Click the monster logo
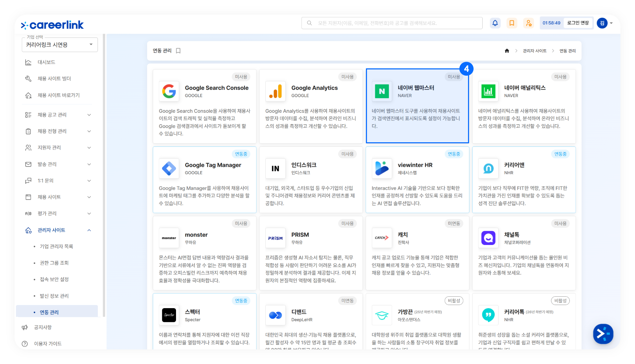 (x=169, y=238)
